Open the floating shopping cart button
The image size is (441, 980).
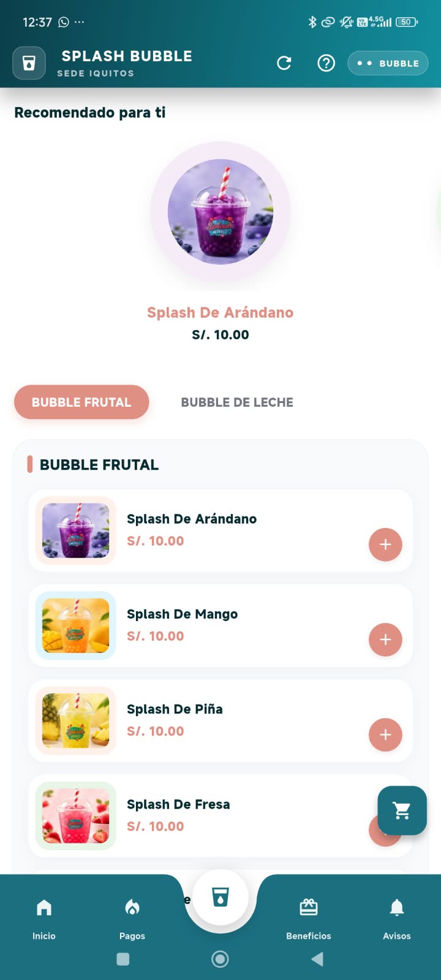pyautogui.click(x=402, y=810)
